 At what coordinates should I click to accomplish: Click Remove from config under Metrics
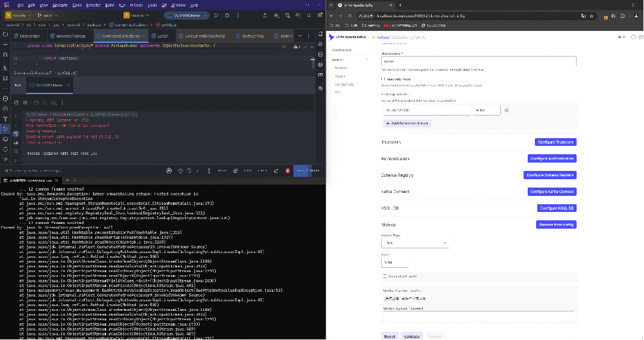pos(556,224)
